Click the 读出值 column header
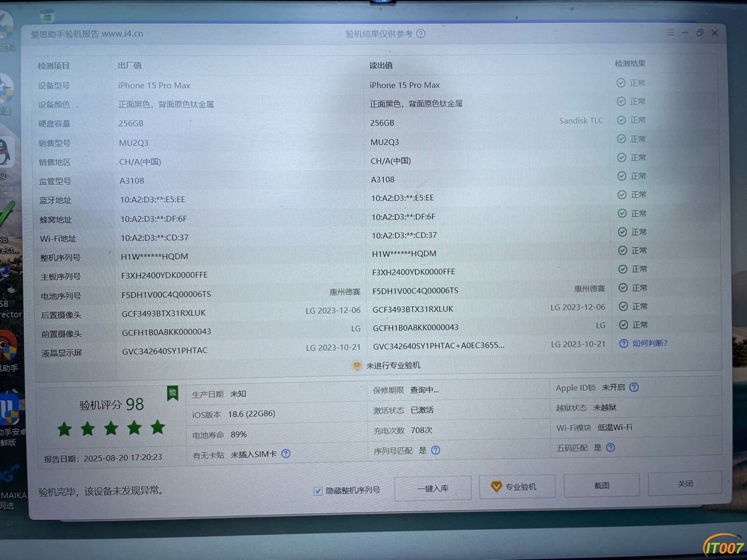 pyautogui.click(x=381, y=65)
